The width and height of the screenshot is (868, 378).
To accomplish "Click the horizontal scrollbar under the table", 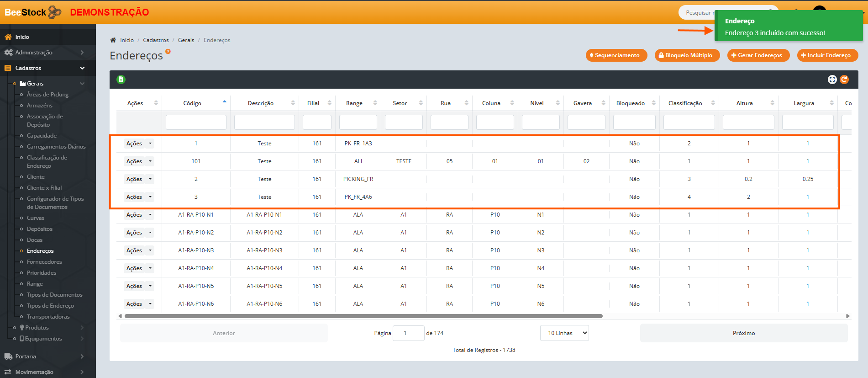I will 363,316.
